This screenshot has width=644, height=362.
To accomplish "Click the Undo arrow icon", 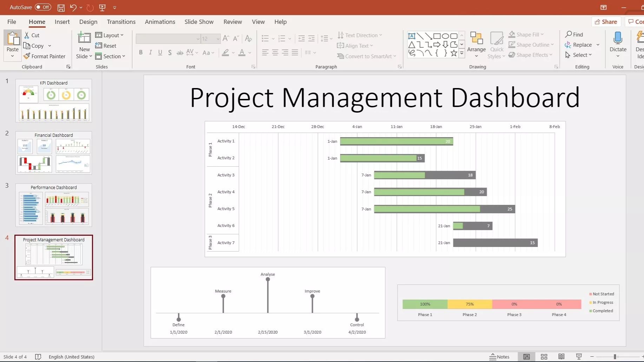I will [x=73, y=7].
